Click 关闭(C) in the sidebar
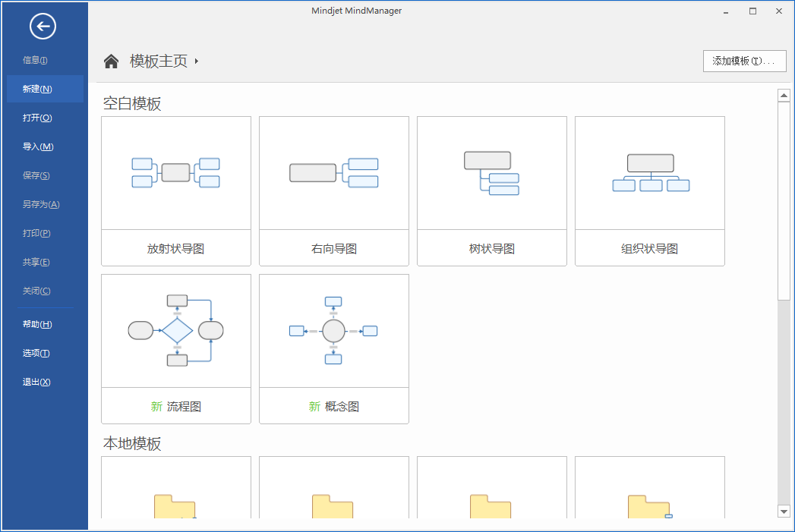 36,291
